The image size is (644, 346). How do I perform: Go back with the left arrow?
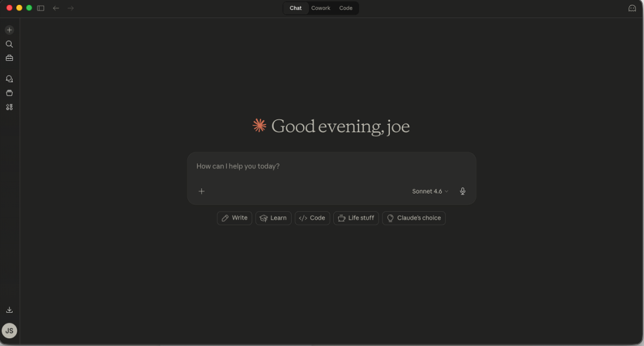pos(56,8)
